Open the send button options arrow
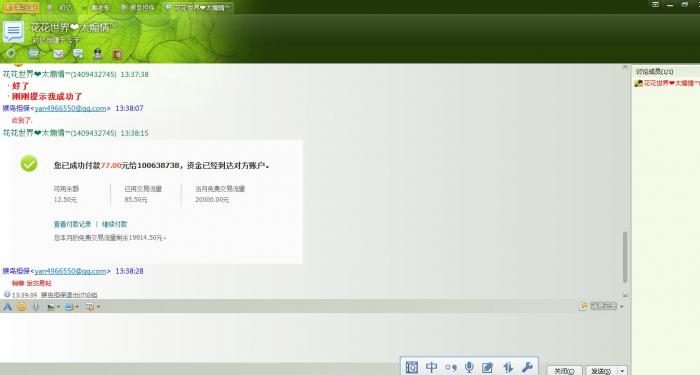This screenshot has width=700, height=375. pyautogui.click(x=622, y=371)
